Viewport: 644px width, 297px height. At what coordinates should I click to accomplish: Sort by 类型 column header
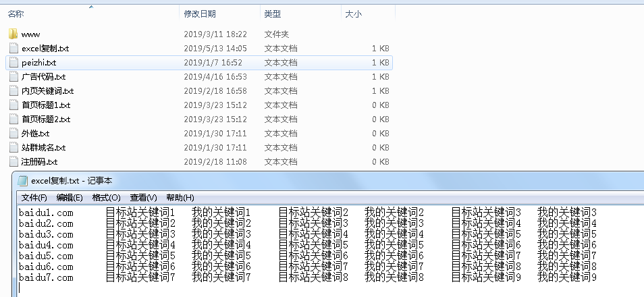272,13
